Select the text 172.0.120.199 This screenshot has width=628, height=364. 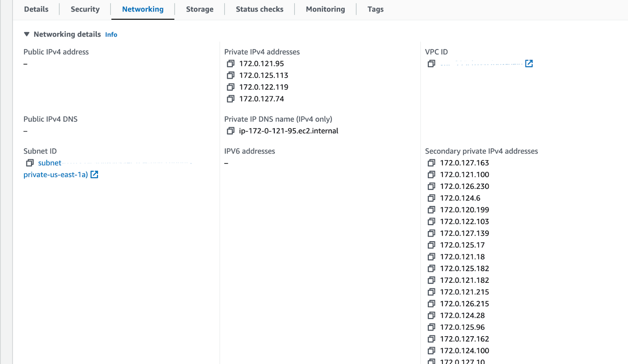pyautogui.click(x=464, y=210)
